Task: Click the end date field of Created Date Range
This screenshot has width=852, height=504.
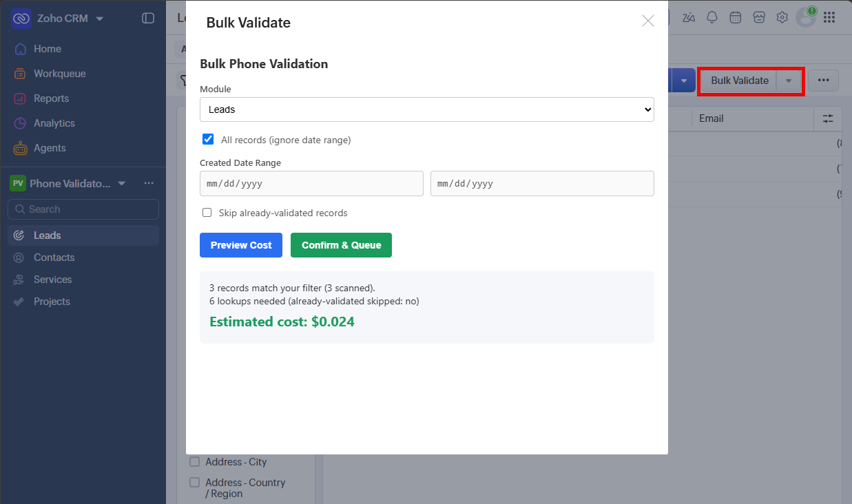Action: 542,184
